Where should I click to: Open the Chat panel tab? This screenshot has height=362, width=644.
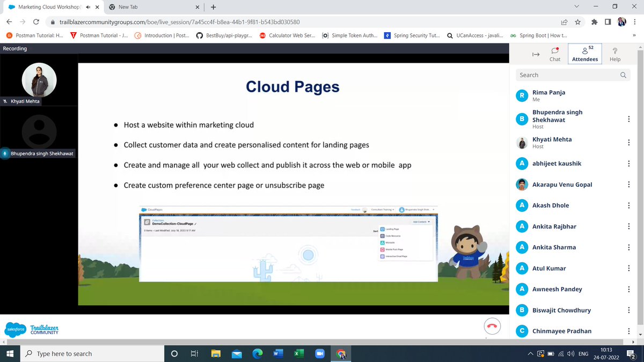pyautogui.click(x=555, y=54)
